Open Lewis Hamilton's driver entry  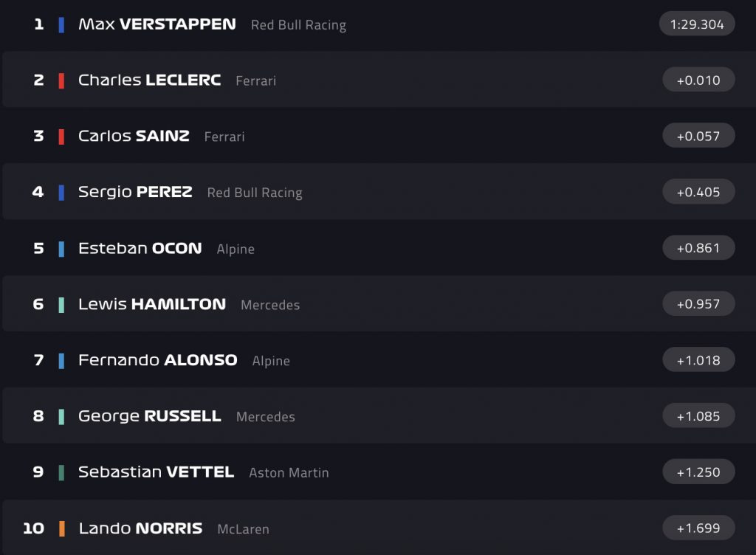tap(151, 304)
